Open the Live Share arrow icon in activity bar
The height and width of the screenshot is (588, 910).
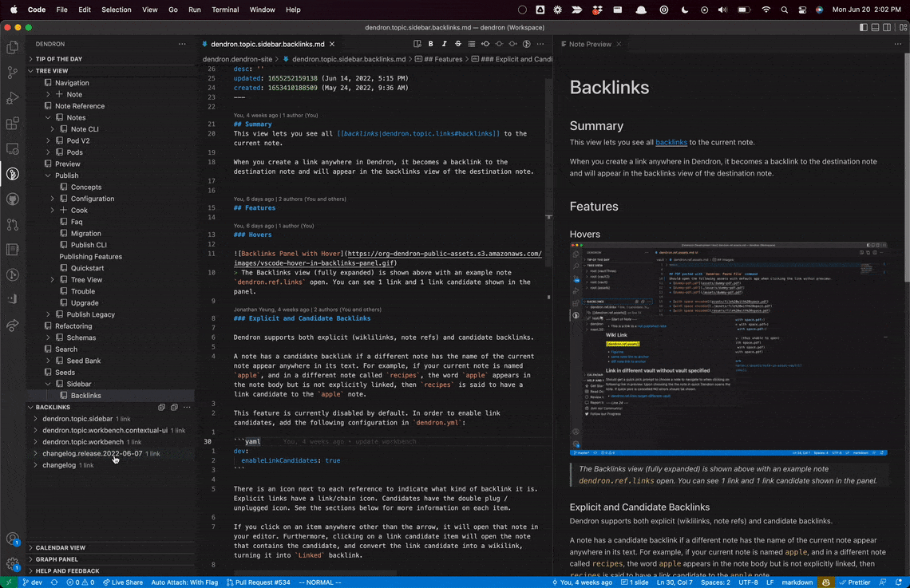(12, 326)
